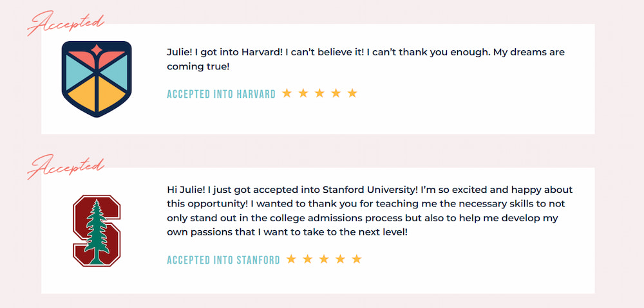Open the "Accepted into Stanford" label
The height and width of the screenshot is (308, 644).
pyautogui.click(x=223, y=260)
